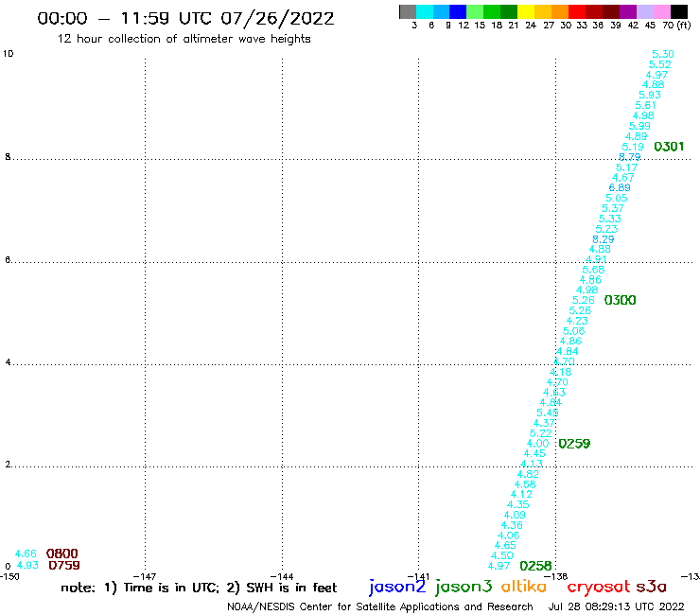Click the 4.58 wave height value
Viewport: 700px width, 615px height.
click(525, 484)
